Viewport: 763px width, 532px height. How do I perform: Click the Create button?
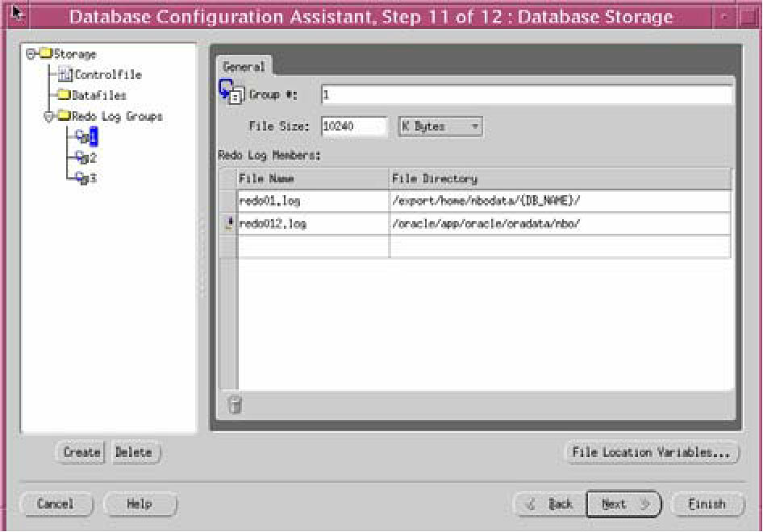coord(81,452)
